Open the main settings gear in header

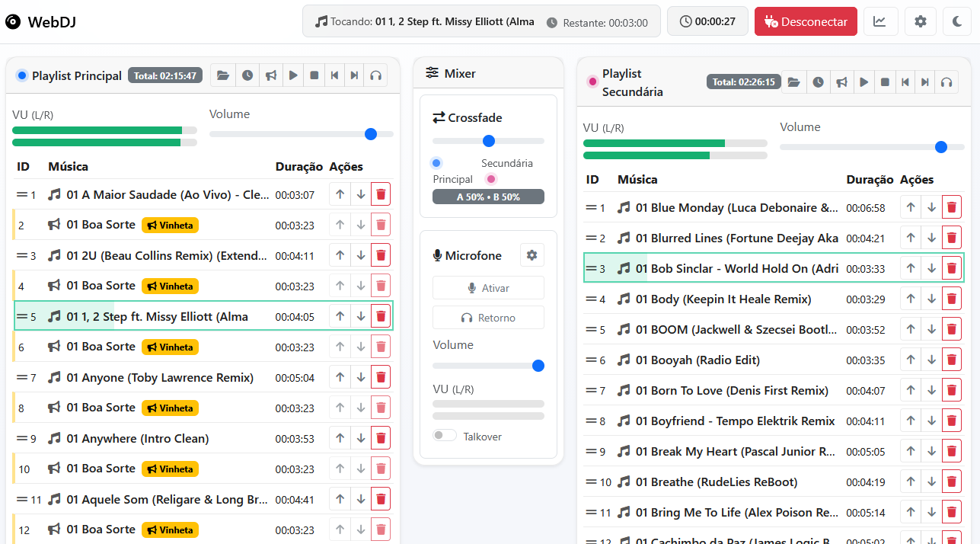(920, 21)
